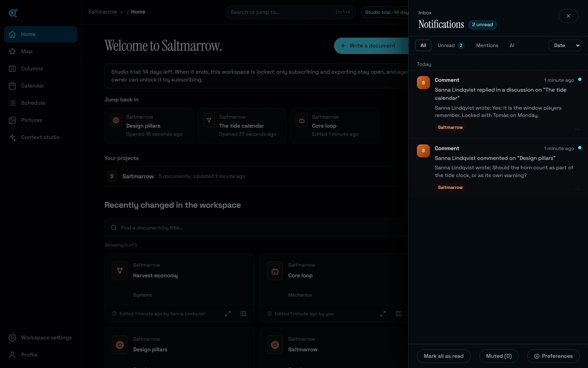Image resolution: width=588 pixels, height=368 pixels.
Task: Open the Calendar in sidebar
Action: tap(41, 86)
